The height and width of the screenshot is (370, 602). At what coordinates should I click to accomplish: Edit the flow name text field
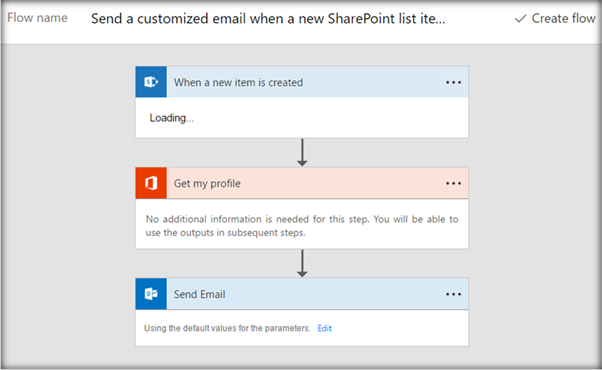(x=268, y=18)
